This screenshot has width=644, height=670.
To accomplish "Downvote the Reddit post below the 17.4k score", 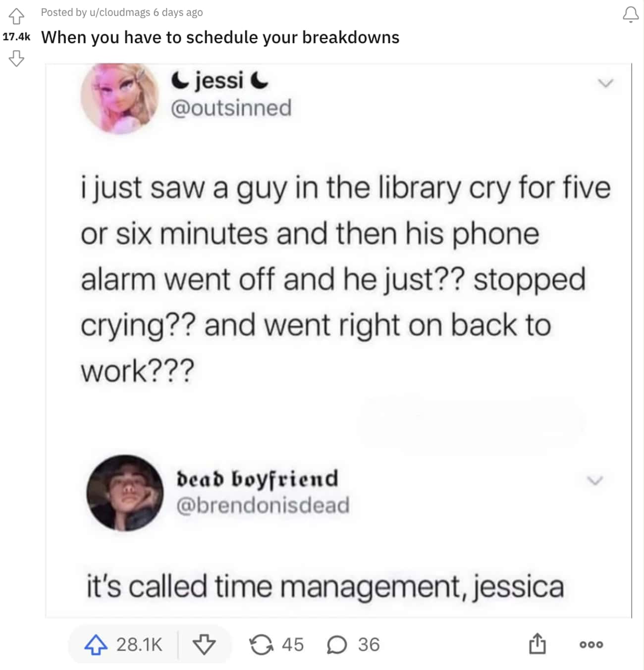I will (x=16, y=58).
